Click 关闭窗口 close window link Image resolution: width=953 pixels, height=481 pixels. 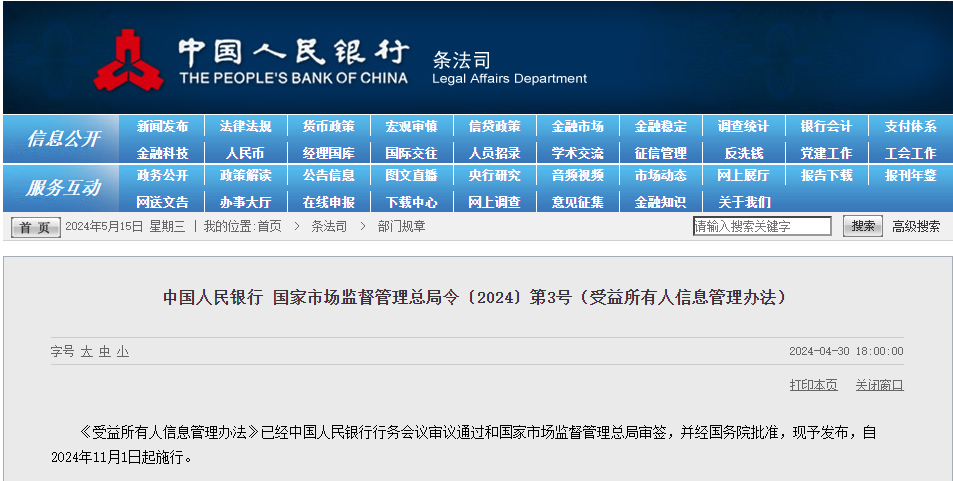click(879, 385)
